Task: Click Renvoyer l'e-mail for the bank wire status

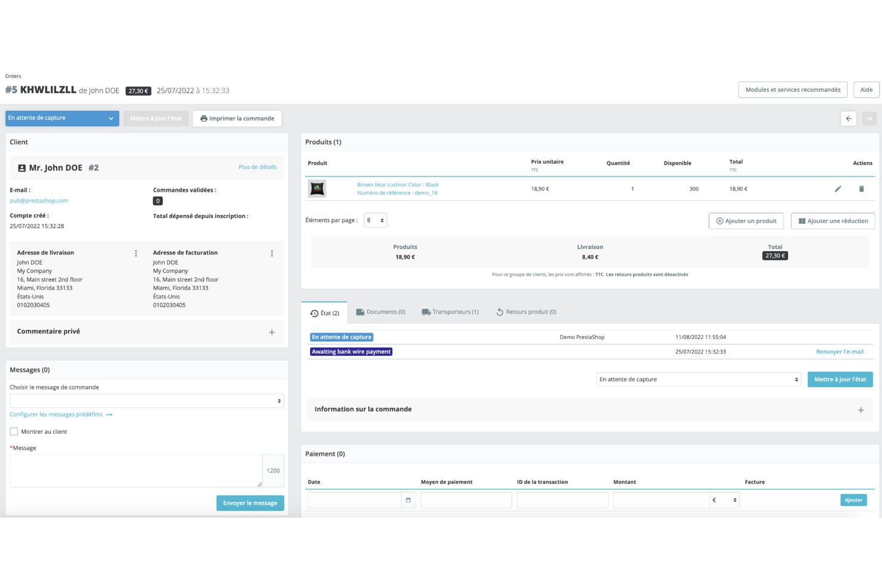Action: (840, 351)
